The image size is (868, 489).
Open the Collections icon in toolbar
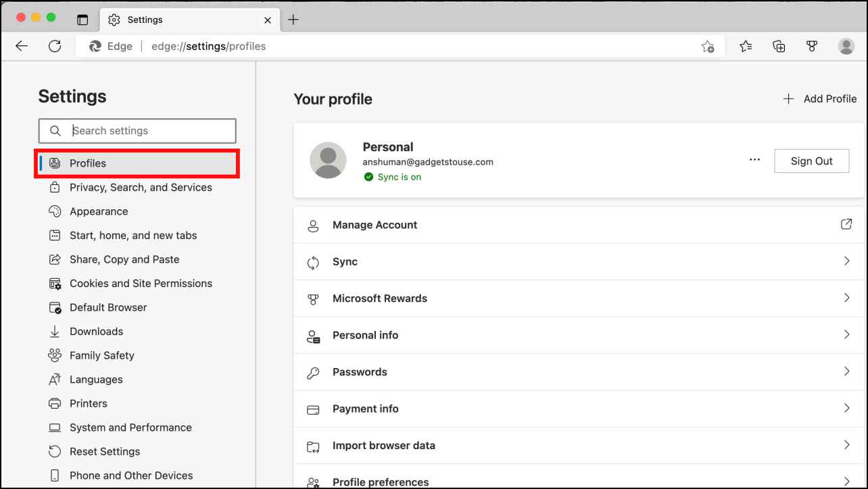click(x=779, y=46)
